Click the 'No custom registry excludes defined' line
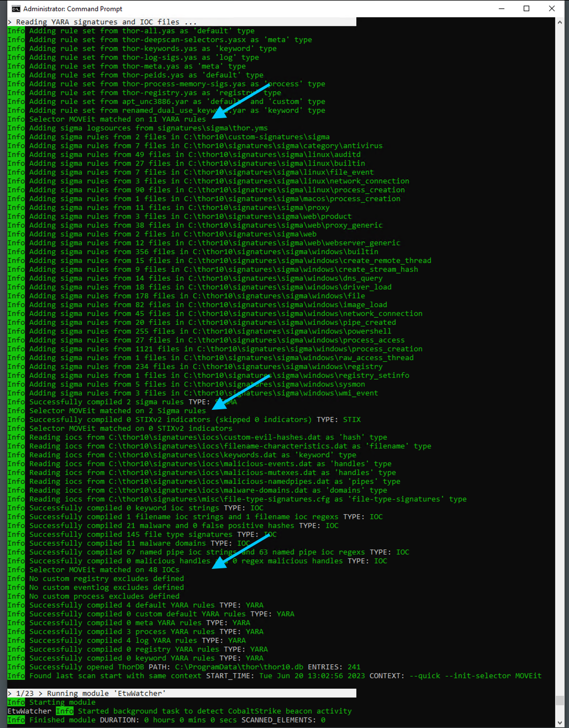Viewport: 569px width, 728px height. (106, 579)
